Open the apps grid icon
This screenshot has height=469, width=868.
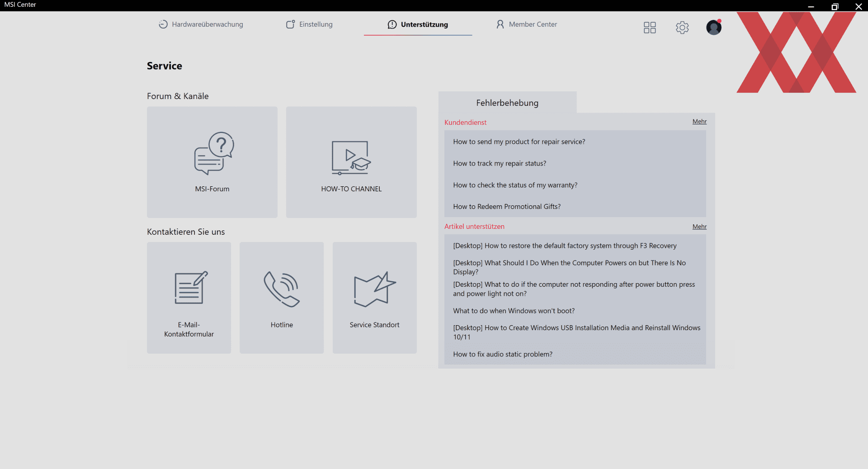pos(650,28)
